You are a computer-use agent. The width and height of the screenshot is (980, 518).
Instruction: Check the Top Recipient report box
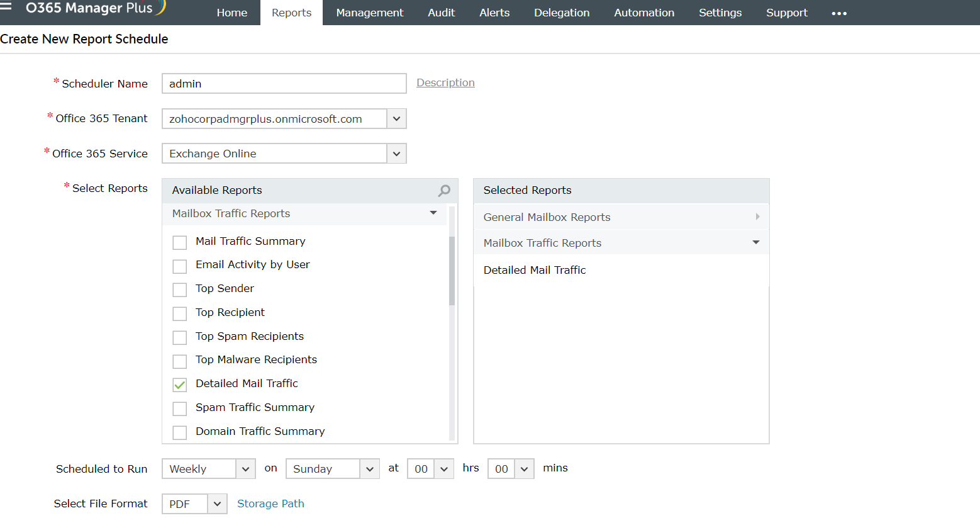click(x=180, y=313)
